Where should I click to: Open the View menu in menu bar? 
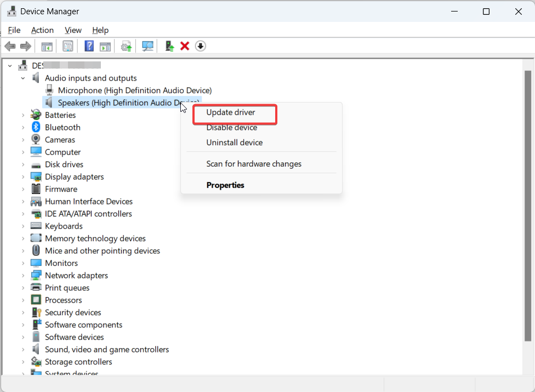[73, 30]
